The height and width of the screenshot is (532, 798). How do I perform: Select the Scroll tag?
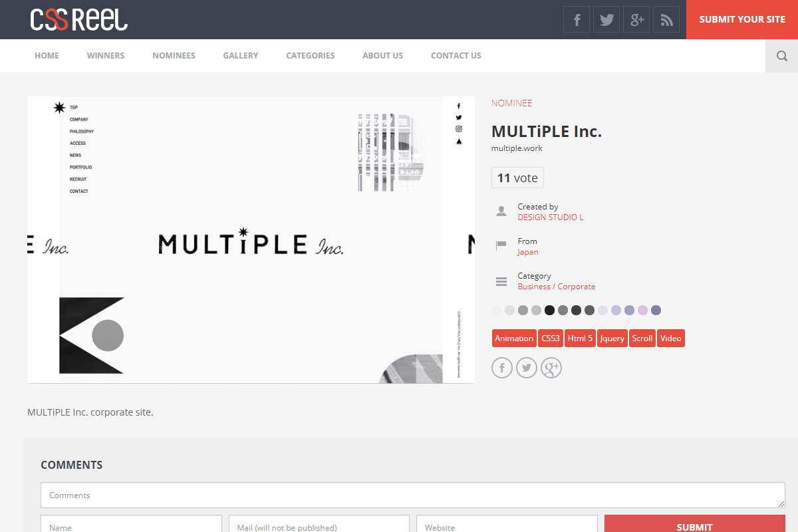coord(642,338)
